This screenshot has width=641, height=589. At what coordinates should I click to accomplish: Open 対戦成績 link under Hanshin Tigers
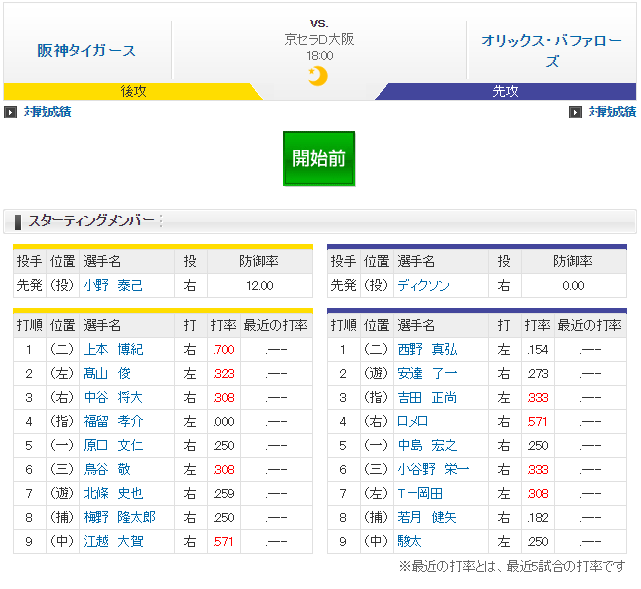coord(47,112)
